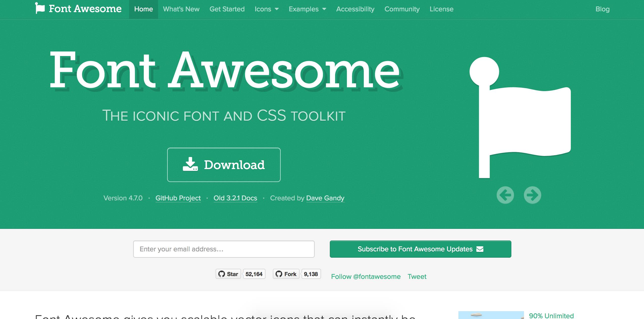Viewport: 644px width, 319px height.
Task: Open the 52,164 star count link
Action: click(254, 274)
